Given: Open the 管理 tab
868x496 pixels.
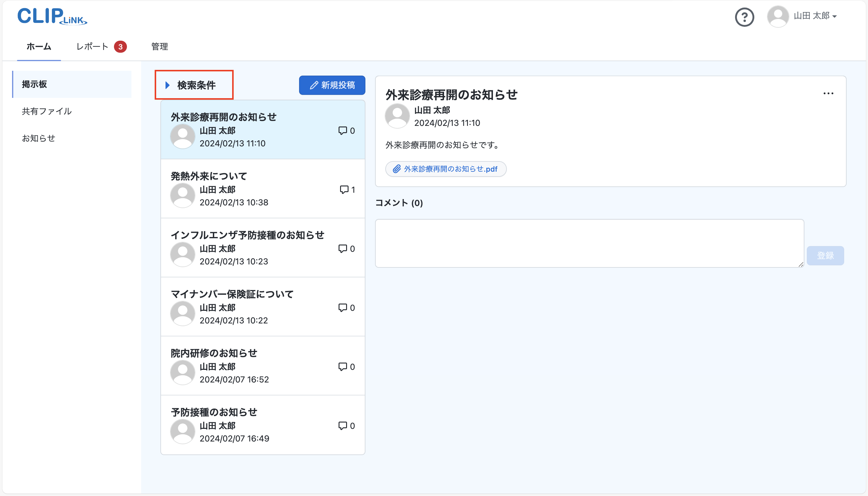Looking at the screenshot, I should [x=159, y=47].
